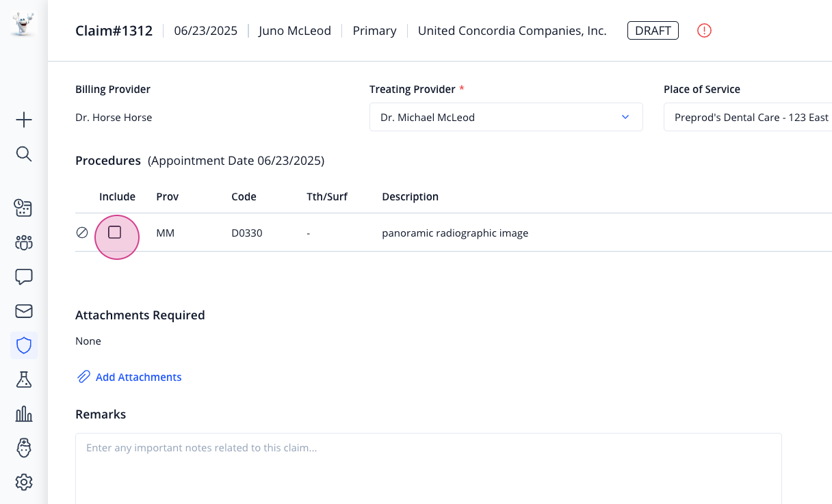
Task: Open the nurse head sidebar icon
Action: [x=24, y=448]
